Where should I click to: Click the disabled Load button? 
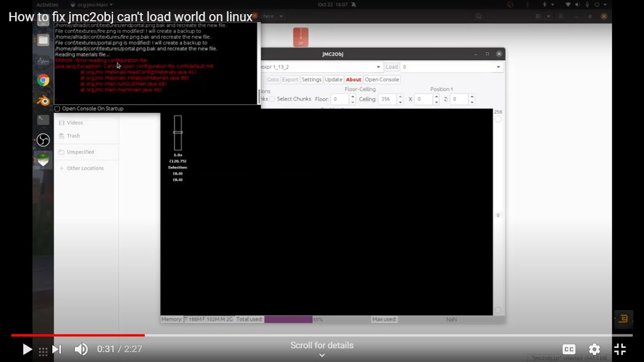pyautogui.click(x=391, y=67)
